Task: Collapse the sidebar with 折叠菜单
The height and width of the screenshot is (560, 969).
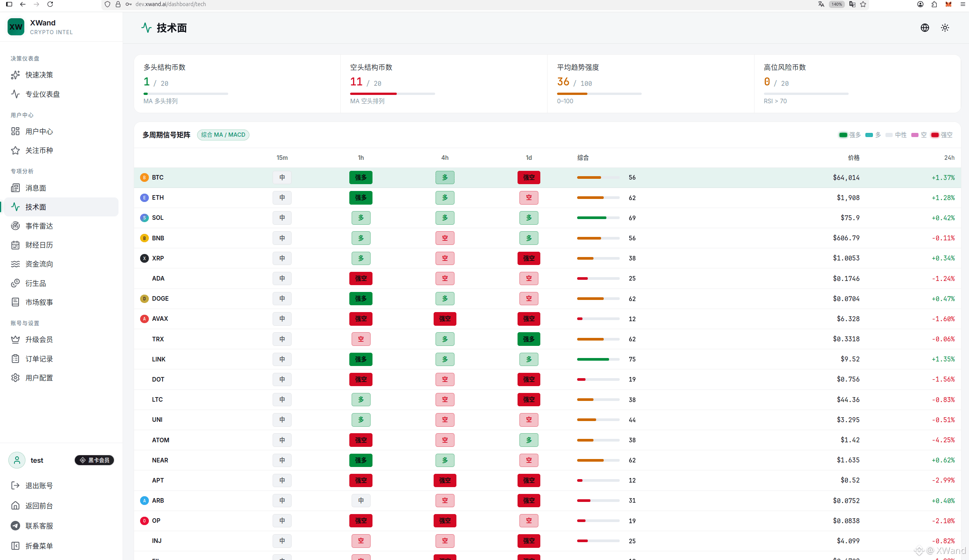Action: [x=61, y=546]
